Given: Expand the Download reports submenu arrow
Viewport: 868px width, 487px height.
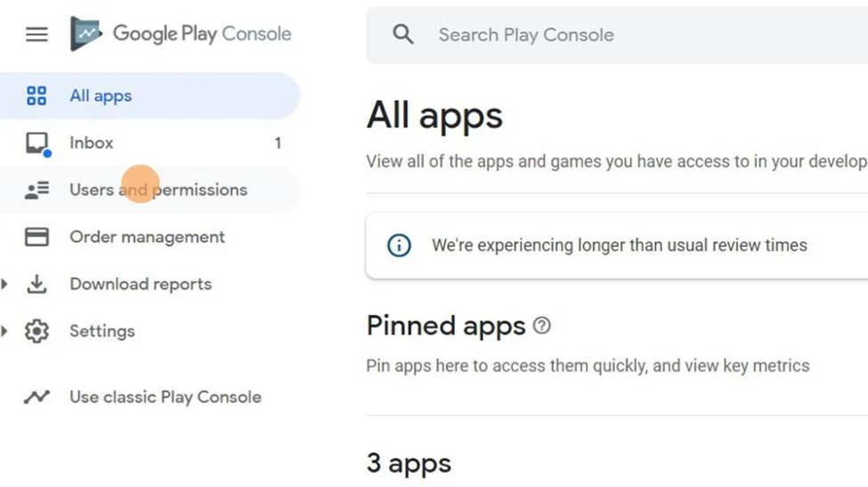Looking at the screenshot, I should [4, 284].
